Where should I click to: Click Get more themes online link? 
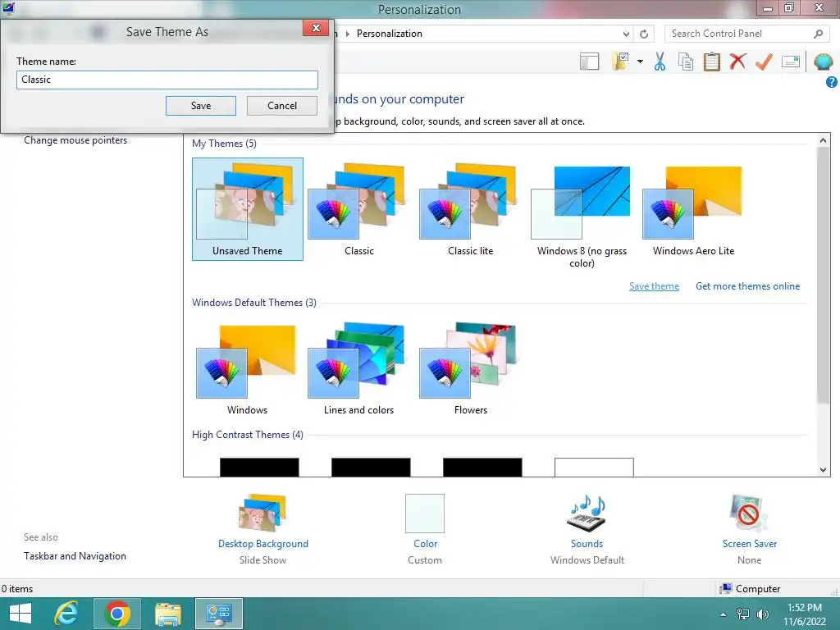(x=747, y=286)
